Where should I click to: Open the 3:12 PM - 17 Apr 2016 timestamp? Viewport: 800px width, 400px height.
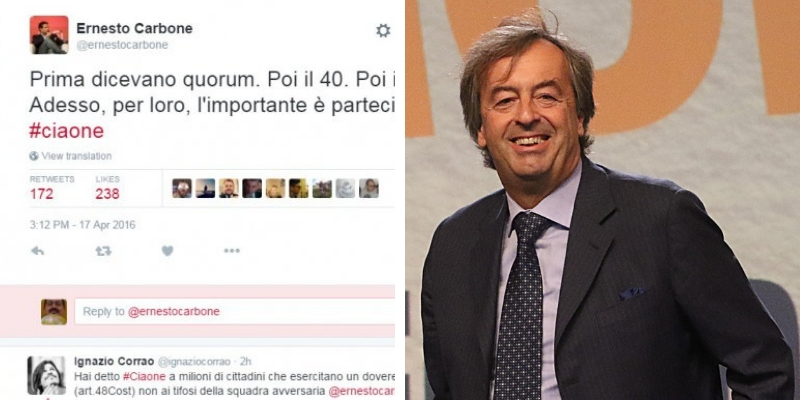(83, 225)
